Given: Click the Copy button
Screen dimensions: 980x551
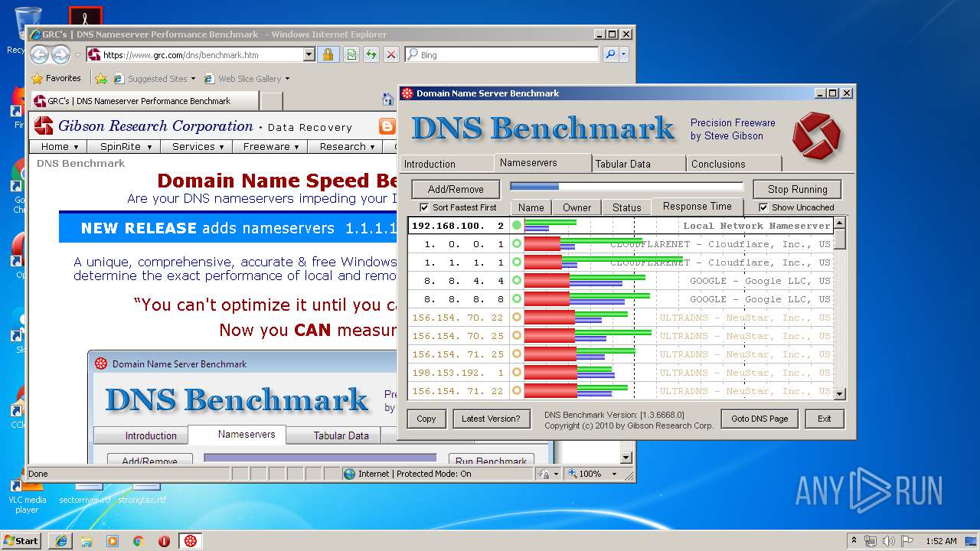Looking at the screenshot, I should coord(426,419).
